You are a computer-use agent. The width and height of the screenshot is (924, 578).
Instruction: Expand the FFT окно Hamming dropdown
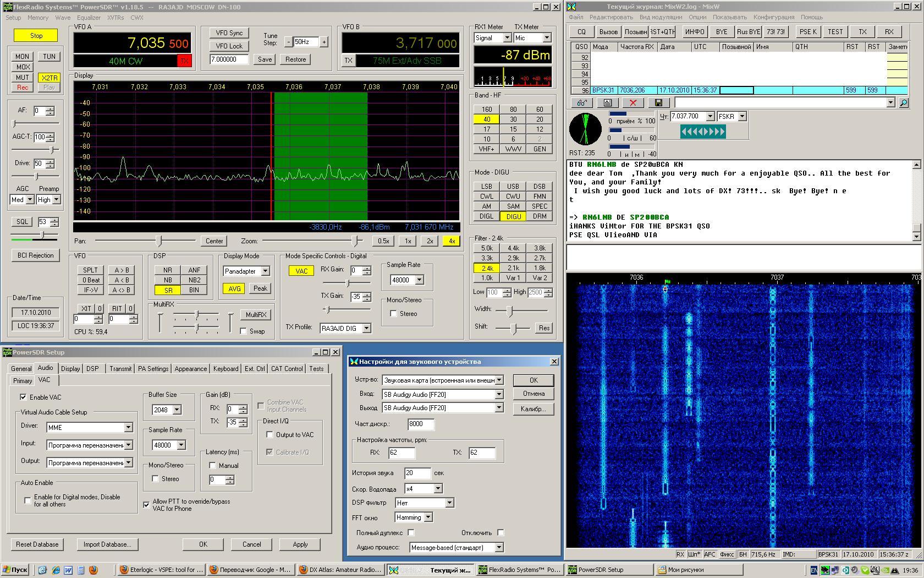click(428, 517)
